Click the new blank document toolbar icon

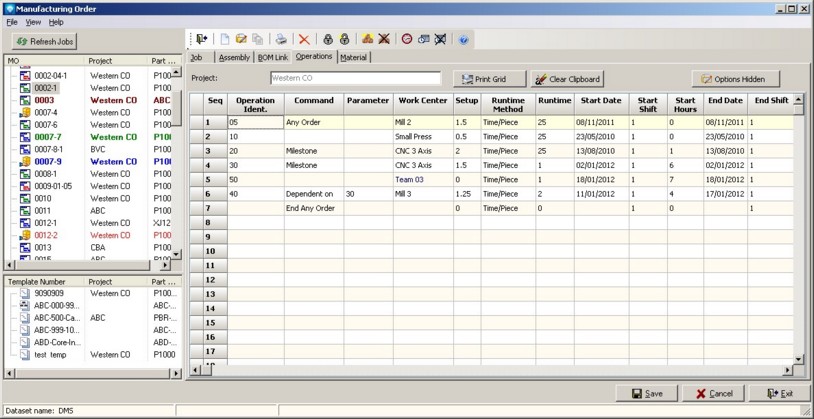pos(225,39)
